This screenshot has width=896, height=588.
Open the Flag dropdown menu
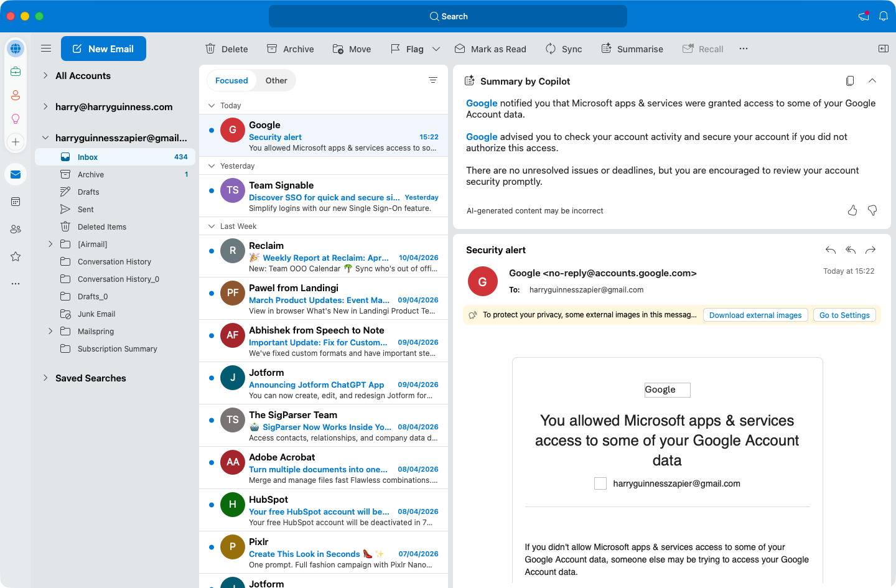[x=436, y=48]
